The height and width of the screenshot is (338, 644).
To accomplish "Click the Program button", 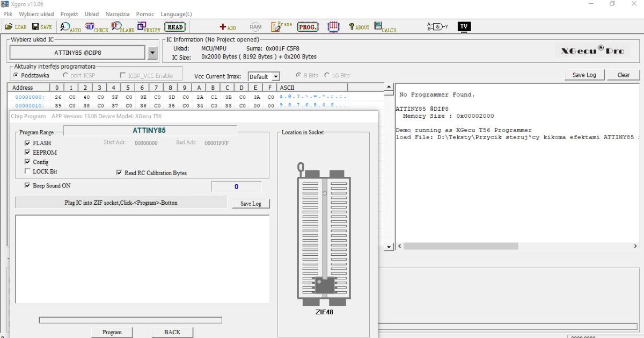I will pos(112,332).
